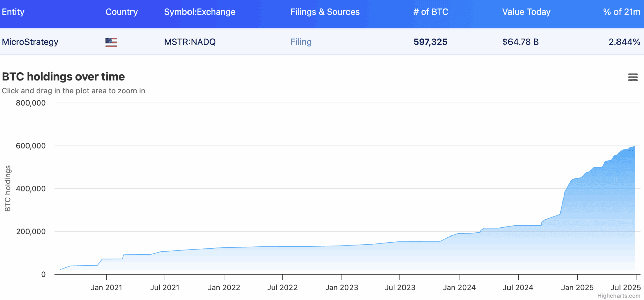
Task: Click the BTC holdings over time title
Action: [63, 77]
